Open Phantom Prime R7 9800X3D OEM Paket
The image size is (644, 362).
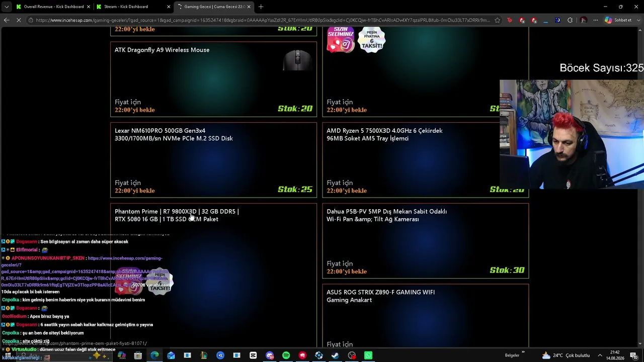click(x=177, y=215)
